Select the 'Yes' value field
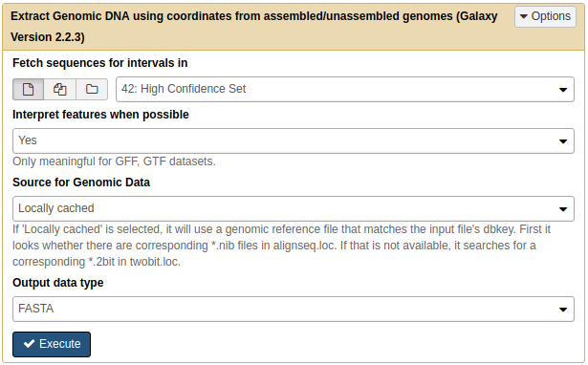 click(294, 140)
